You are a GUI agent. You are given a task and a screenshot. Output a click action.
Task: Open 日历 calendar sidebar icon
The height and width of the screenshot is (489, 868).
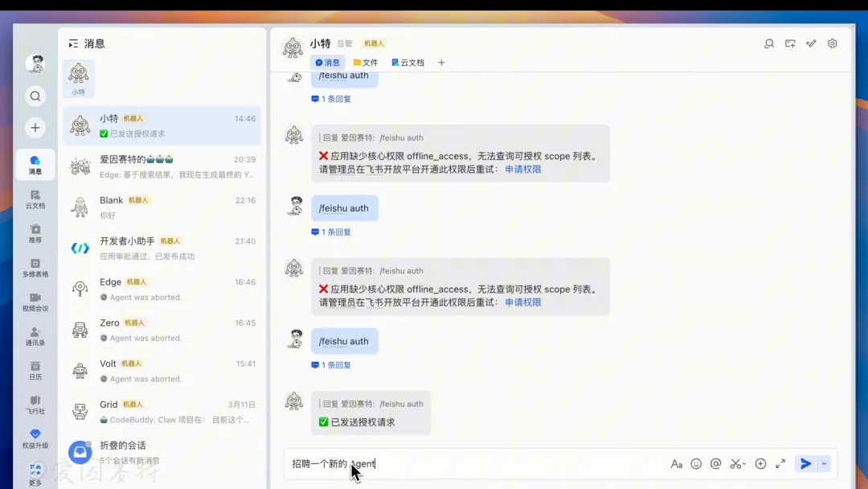pos(35,371)
